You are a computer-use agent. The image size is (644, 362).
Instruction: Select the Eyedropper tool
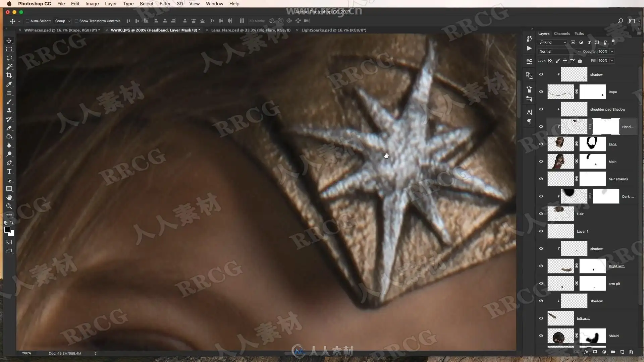[x=9, y=84]
